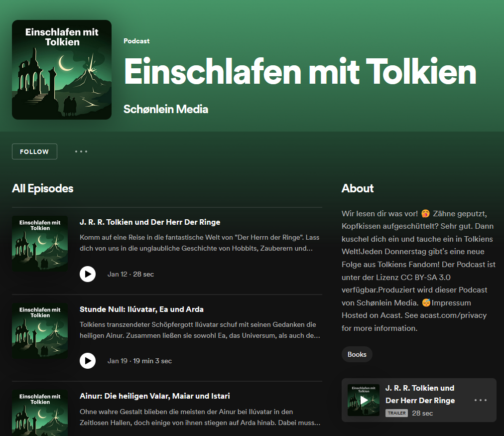Image resolution: width=504 pixels, height=436 pixels.
Task: Open Ainur: Die heiligen Valar episode title
Action: point(154,396)
